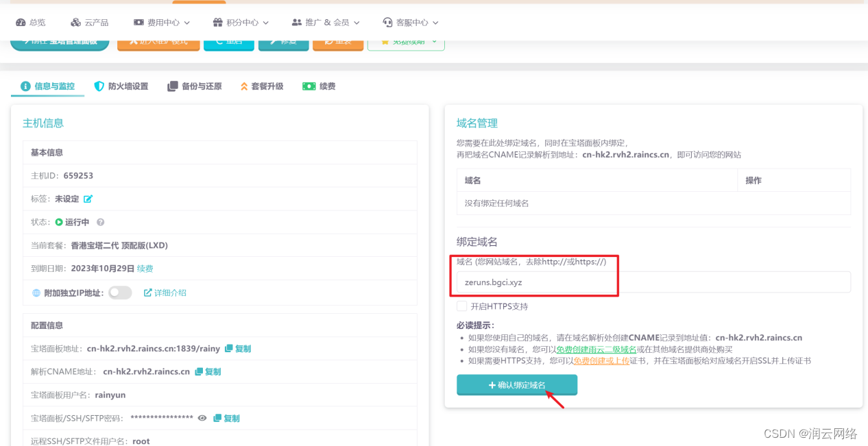The height and width of the screenshot is (446, 868).
Task: Expand the 积分中心 dropdown menu
Action: click(241, 23)
